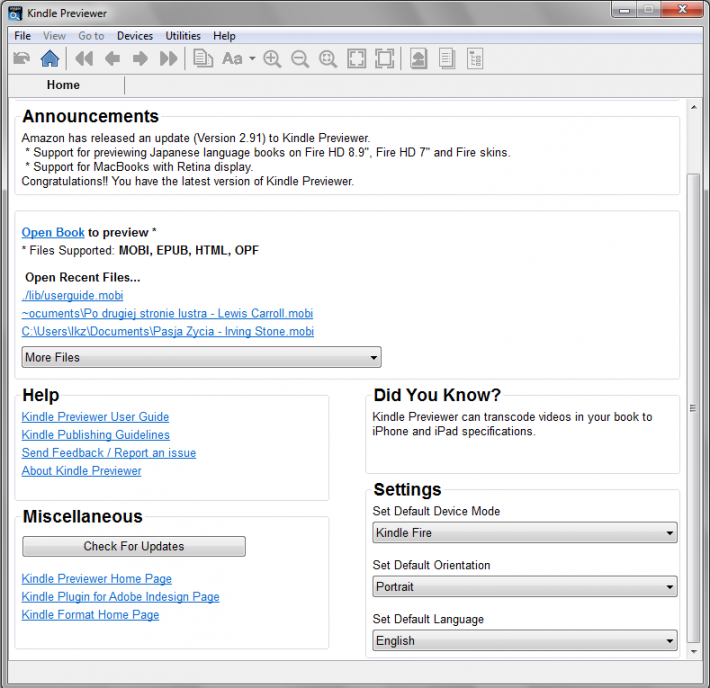Click the open book folder toolbar icon

pos(22,58)
